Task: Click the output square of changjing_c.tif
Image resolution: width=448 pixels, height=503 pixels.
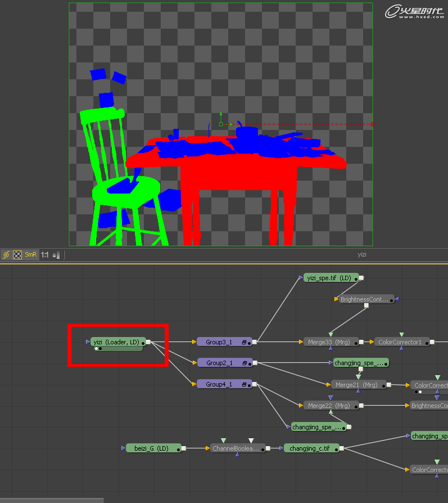Action: (x=342, y=448)
